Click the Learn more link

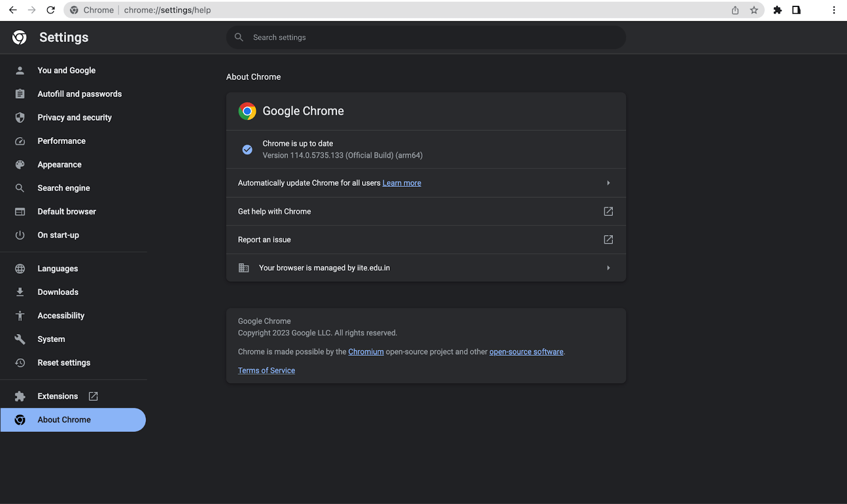click(402, 183)
